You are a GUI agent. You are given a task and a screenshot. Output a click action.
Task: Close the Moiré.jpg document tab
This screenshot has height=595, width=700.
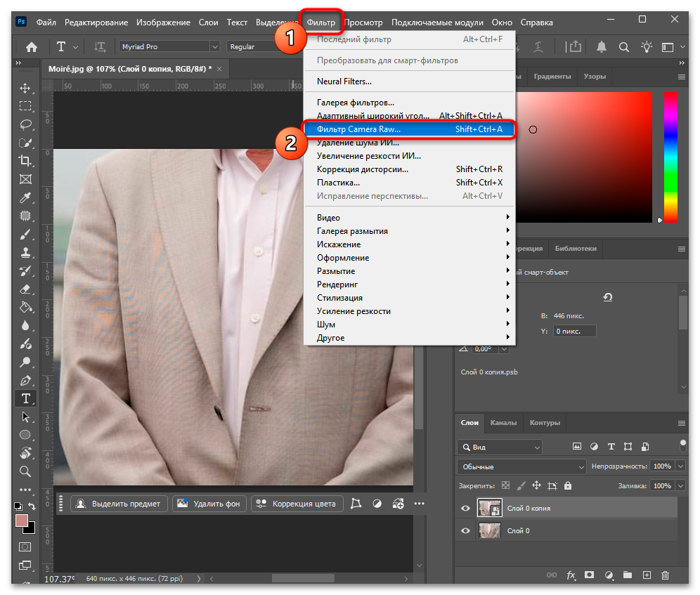pyautogui.click(x=219, y=69)
